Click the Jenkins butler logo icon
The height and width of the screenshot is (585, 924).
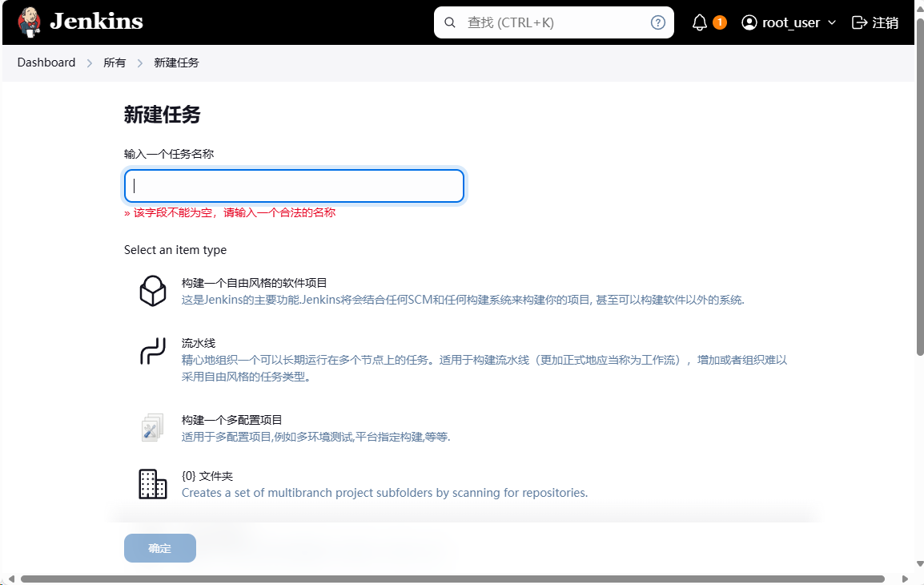(x=29, y=22)
